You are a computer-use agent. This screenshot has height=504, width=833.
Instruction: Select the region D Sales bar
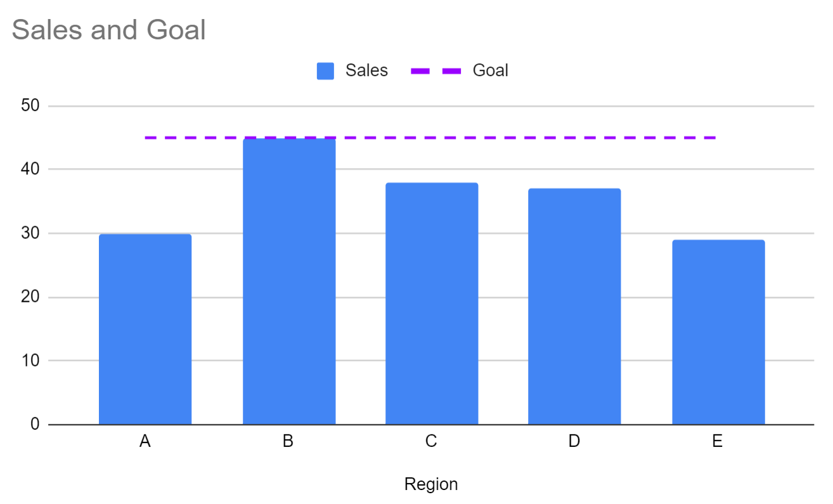[574, 307]
